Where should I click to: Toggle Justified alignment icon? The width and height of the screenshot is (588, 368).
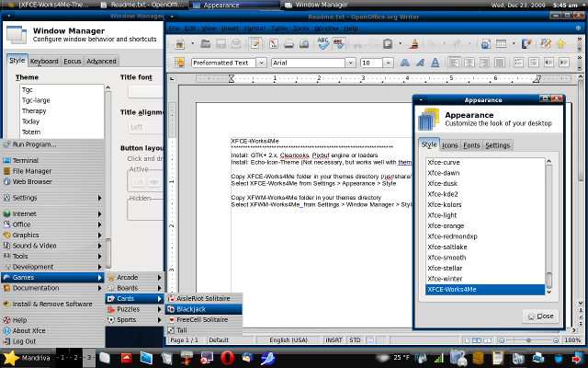(x=500, y=63)
